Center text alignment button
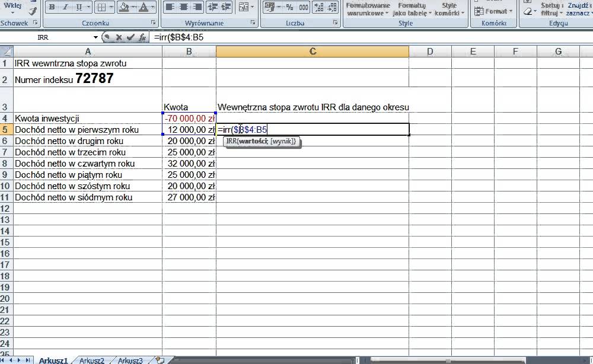Viewport: 593px width, 364px height. click(184, 7)
